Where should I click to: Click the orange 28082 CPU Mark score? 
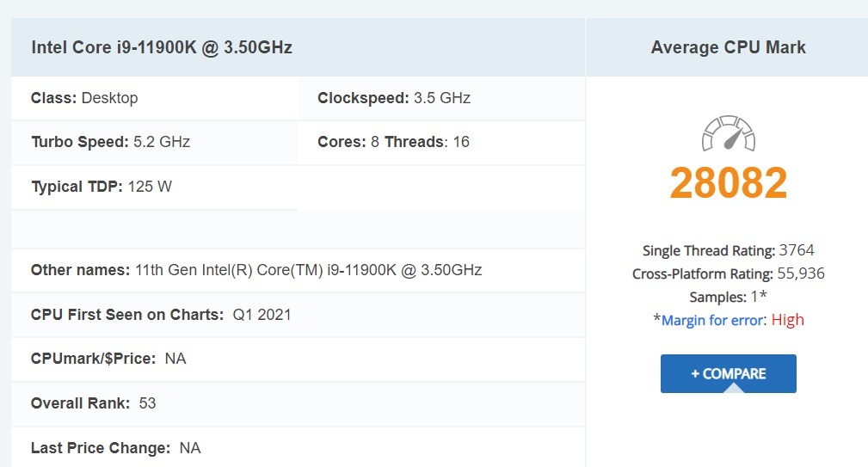click(729, 182)
